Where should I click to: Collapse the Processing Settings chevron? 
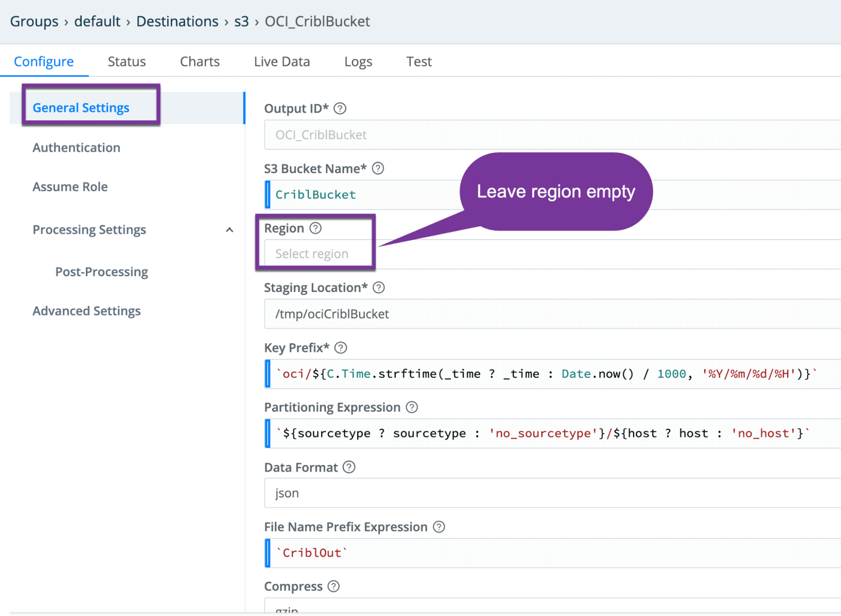click(229, 230)
